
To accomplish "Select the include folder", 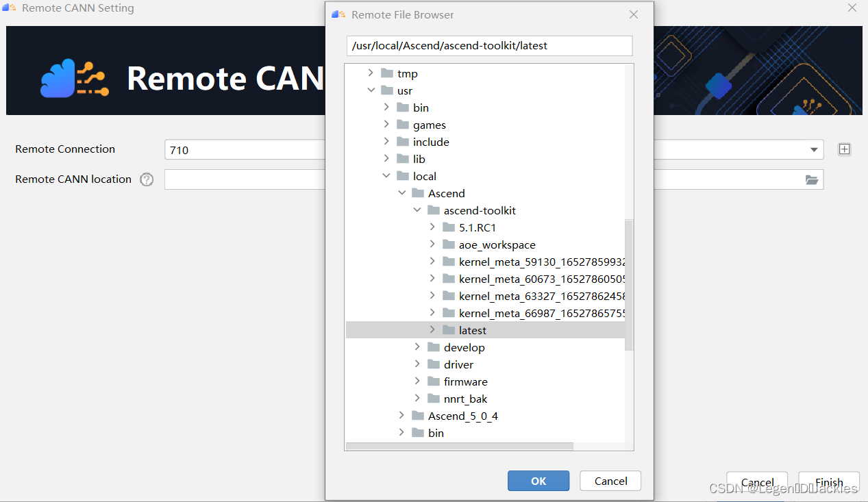I will pos(431,142).
